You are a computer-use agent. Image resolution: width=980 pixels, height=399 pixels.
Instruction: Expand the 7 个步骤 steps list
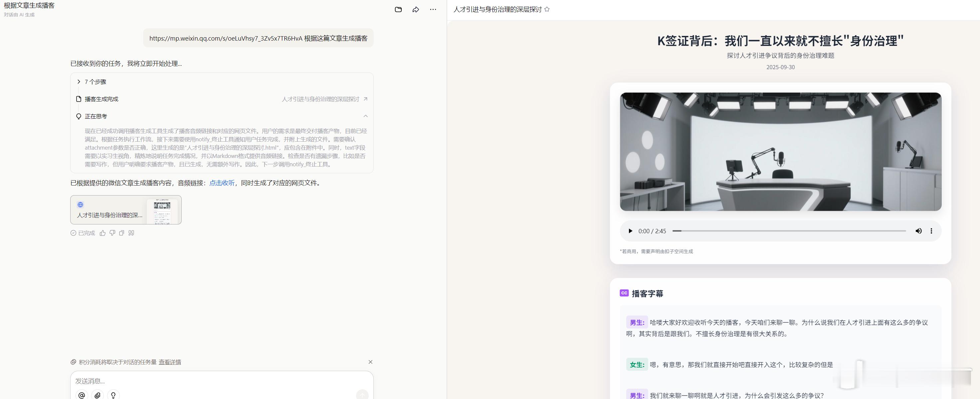coord(79,82)
